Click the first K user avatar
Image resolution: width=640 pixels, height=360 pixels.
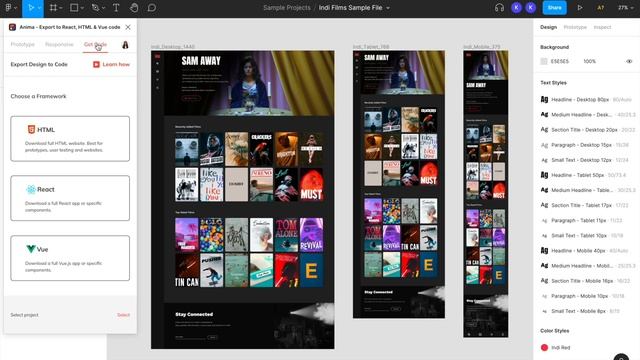pyautogui.click(x=516, y=7)
